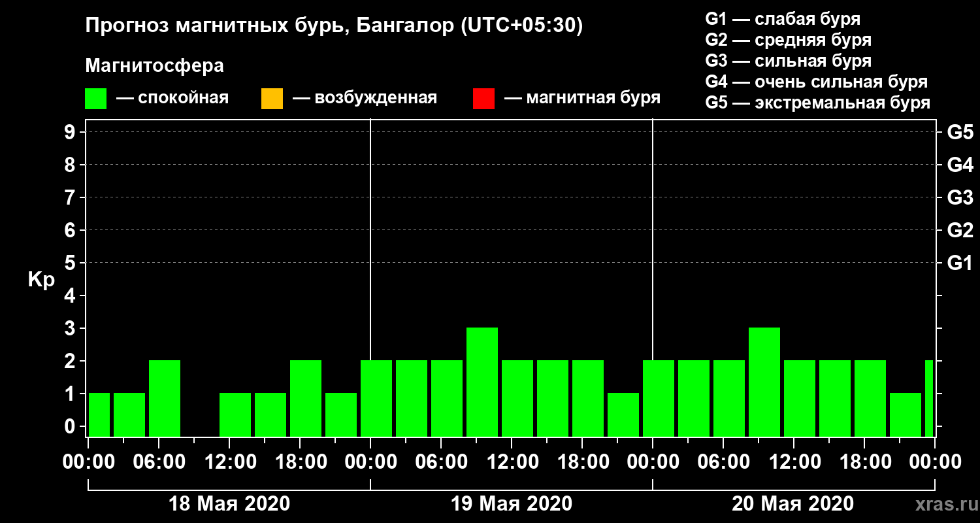The image size is (980, 523).
Task: Click the standalone 'G3' right-axis label
Action: 960,197
